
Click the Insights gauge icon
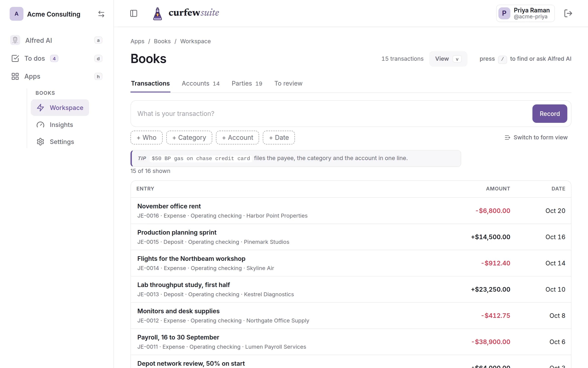coord(40,125)
